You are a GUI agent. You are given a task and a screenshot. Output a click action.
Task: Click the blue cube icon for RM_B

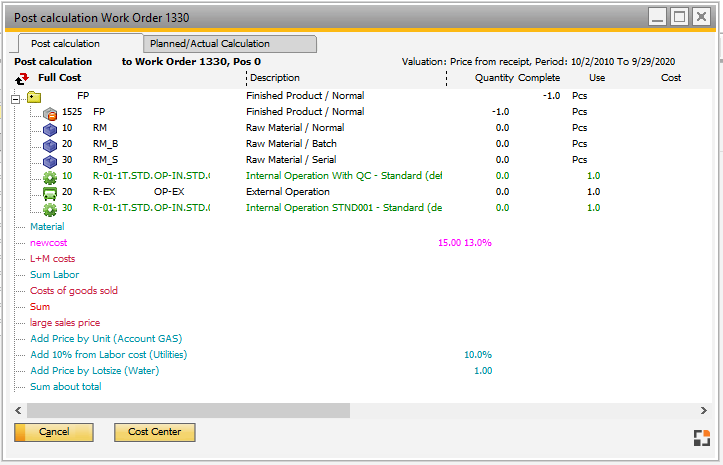(x=50, y=145)
